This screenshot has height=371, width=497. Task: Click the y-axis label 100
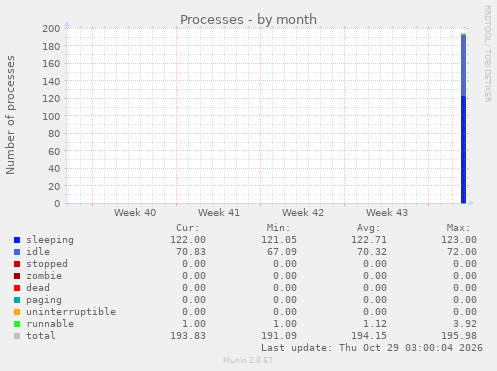click(x=51, y=116)
